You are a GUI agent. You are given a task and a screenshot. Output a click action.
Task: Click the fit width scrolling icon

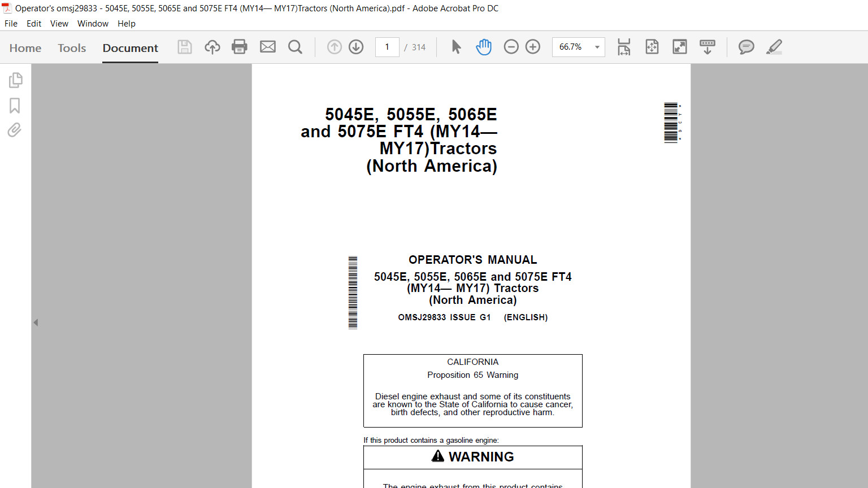[624, 47]
